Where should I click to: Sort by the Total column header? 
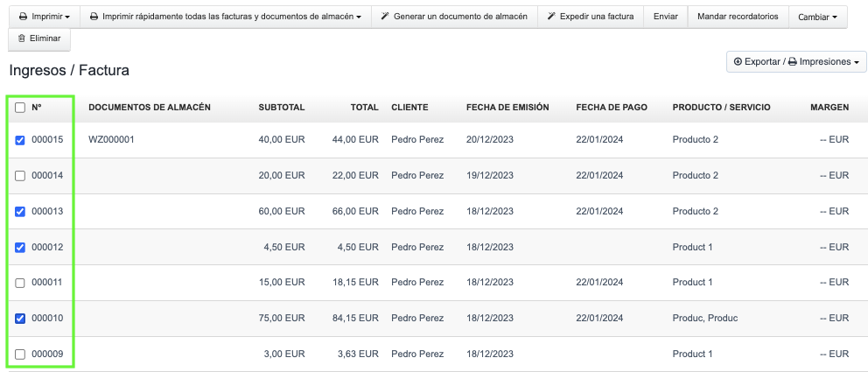[x=364, y=108]
